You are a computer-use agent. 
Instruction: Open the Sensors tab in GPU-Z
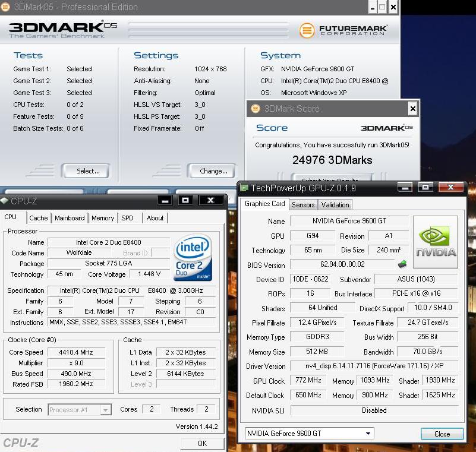(303, 205)
